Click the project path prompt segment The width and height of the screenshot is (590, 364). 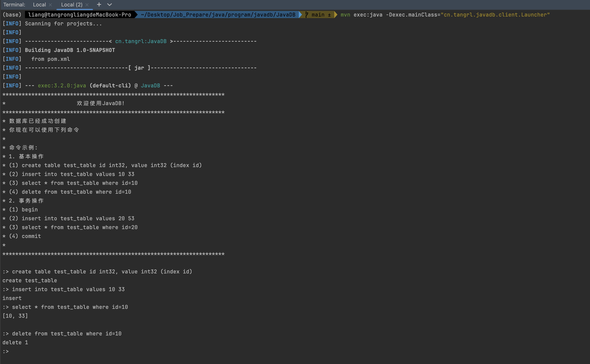coord(218,15)
